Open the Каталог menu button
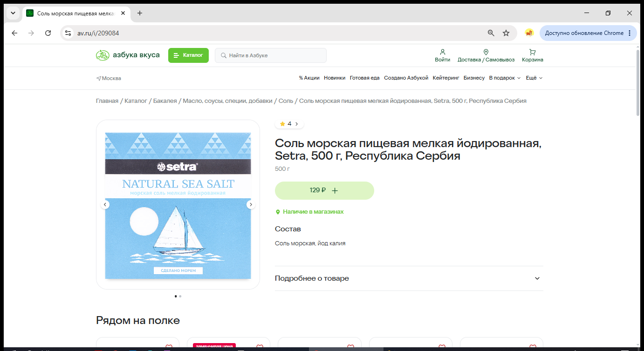The image size is (644, 351). [x=188, y=55]
